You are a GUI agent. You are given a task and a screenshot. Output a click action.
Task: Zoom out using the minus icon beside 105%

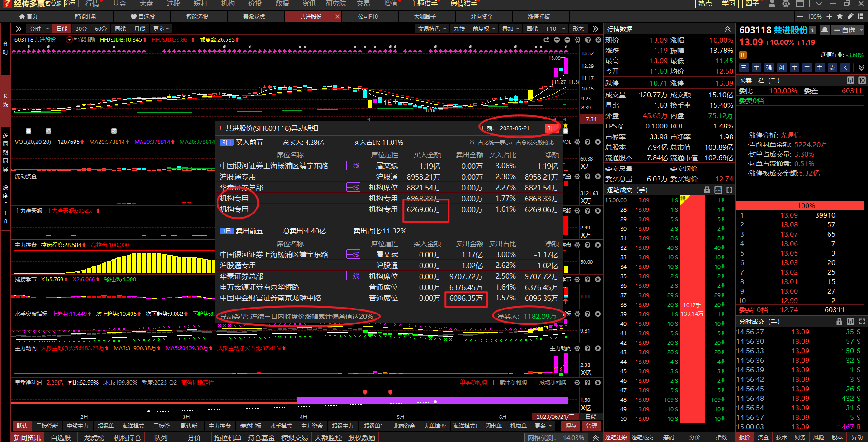800,16
